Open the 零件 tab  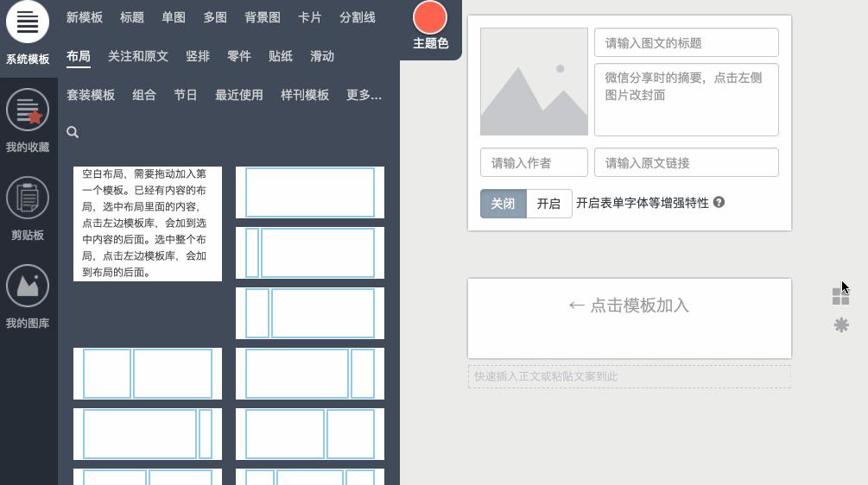pos(239,56)
